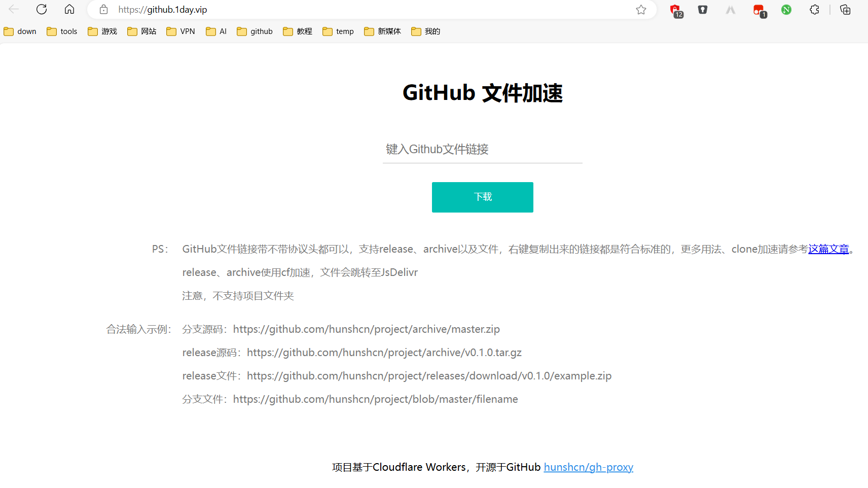Click the v0.1.0.tar.gz example URL text
868x488 pixels.
click(x=384, y=353)
